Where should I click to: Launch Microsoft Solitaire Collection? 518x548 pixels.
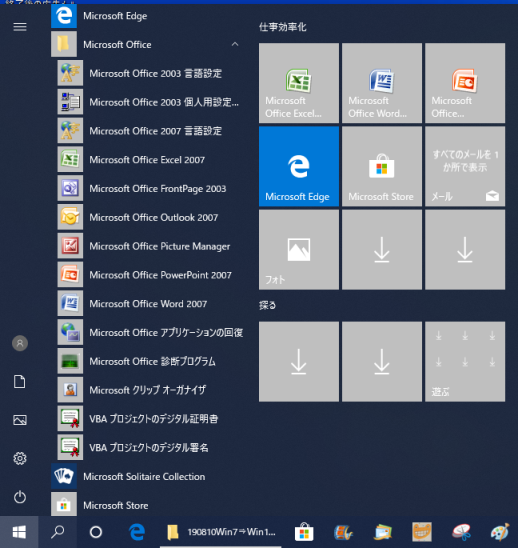click(x=147, y=476)
